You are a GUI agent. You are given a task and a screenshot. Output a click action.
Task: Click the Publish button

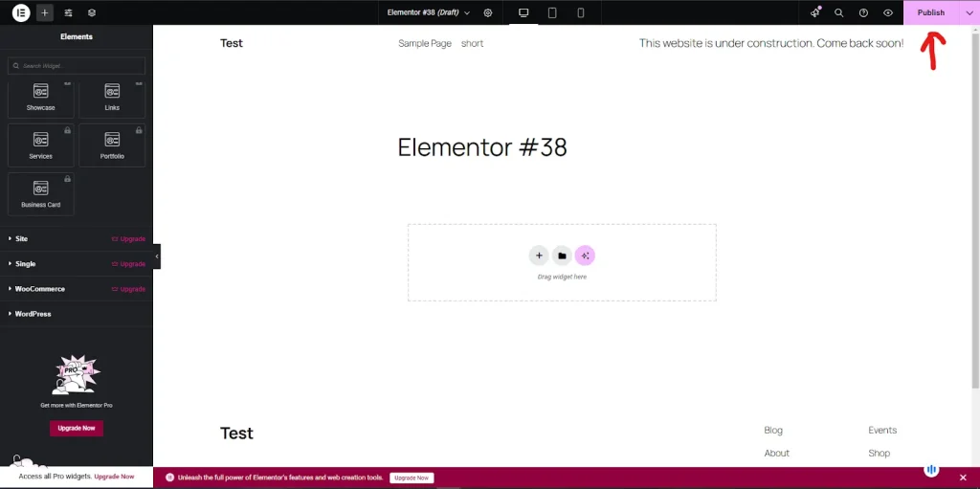coord(931,12)
